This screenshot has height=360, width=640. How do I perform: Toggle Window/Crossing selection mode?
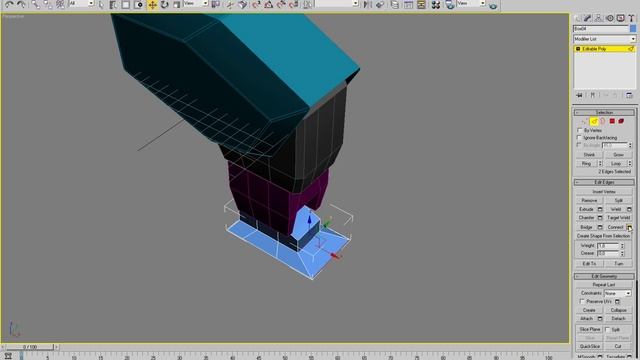(x=138, y=4)
